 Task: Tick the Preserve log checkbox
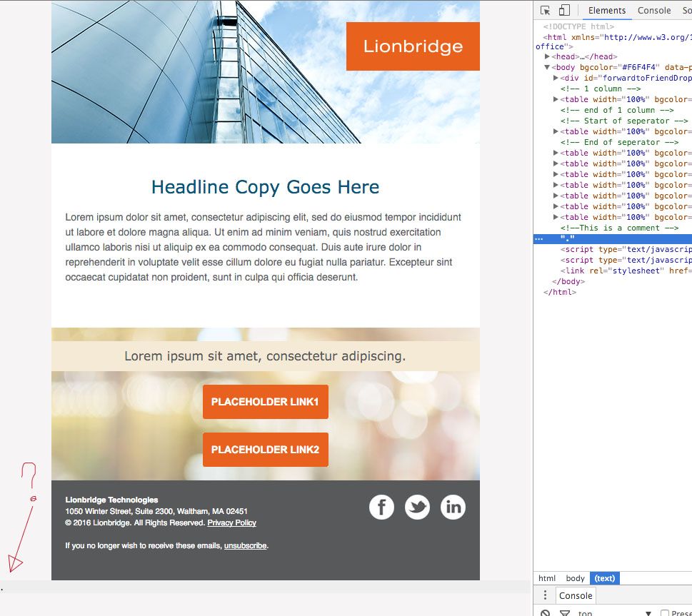pos(665,613)
